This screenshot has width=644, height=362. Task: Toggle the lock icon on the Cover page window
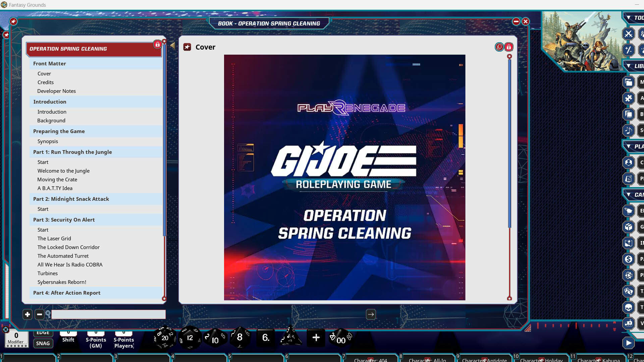(509, 47)
